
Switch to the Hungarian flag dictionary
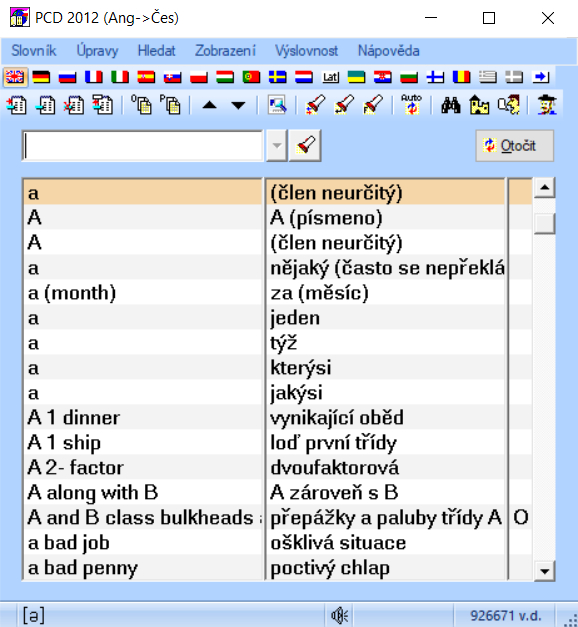click(x=225, y=77)
